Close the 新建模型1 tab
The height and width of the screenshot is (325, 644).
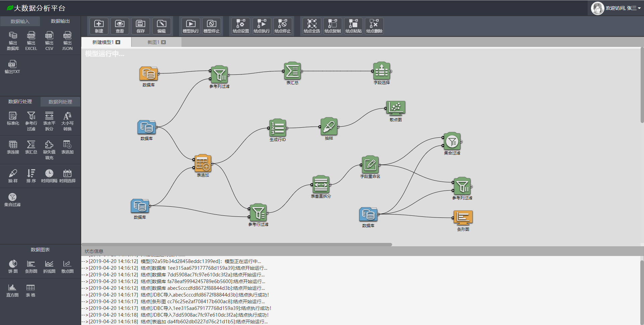118,42
